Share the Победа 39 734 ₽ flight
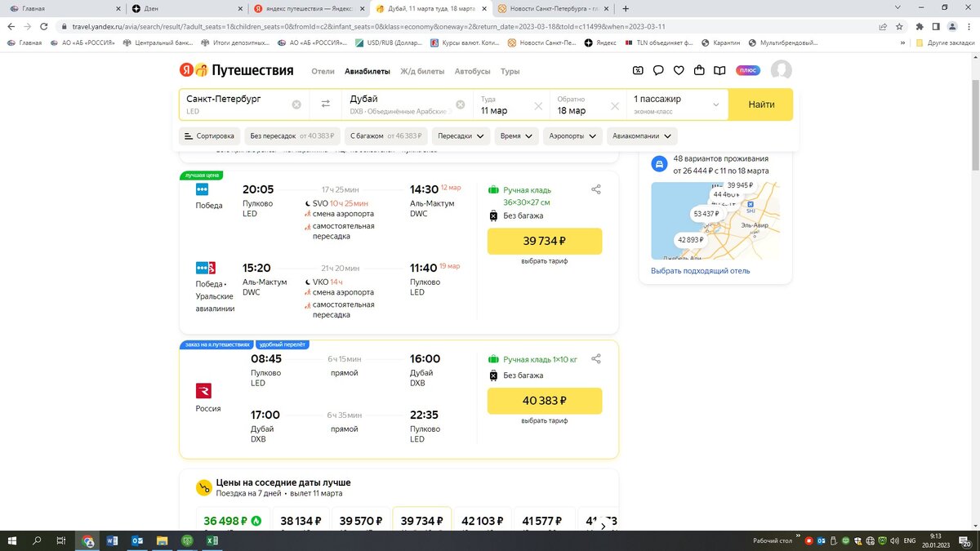Screen dimensions: 980x551 pos(595,189)
